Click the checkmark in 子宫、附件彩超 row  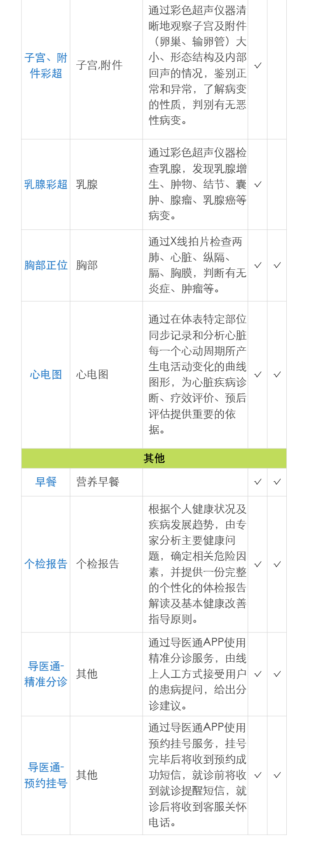coord(258,66)
